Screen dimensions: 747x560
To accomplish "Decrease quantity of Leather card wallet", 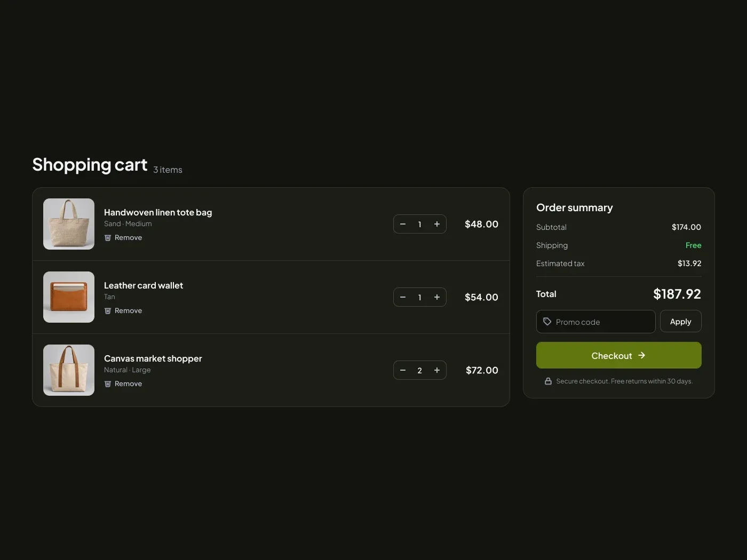I will coord(403,297).
